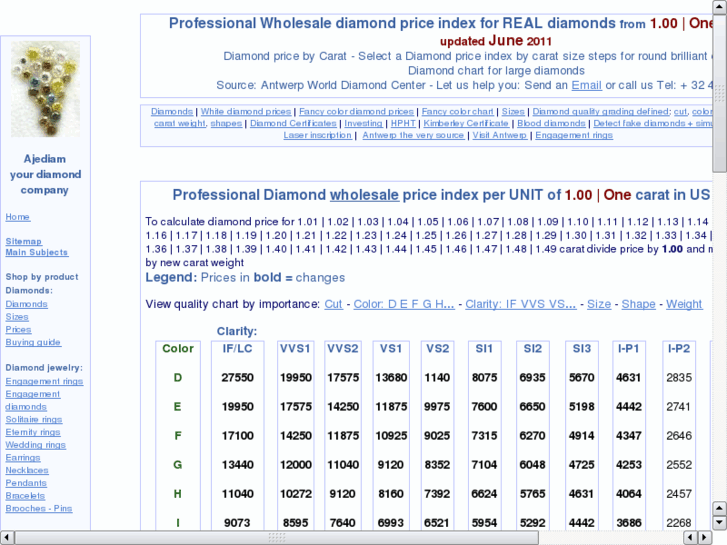Open the Size quality chart link

599,304
